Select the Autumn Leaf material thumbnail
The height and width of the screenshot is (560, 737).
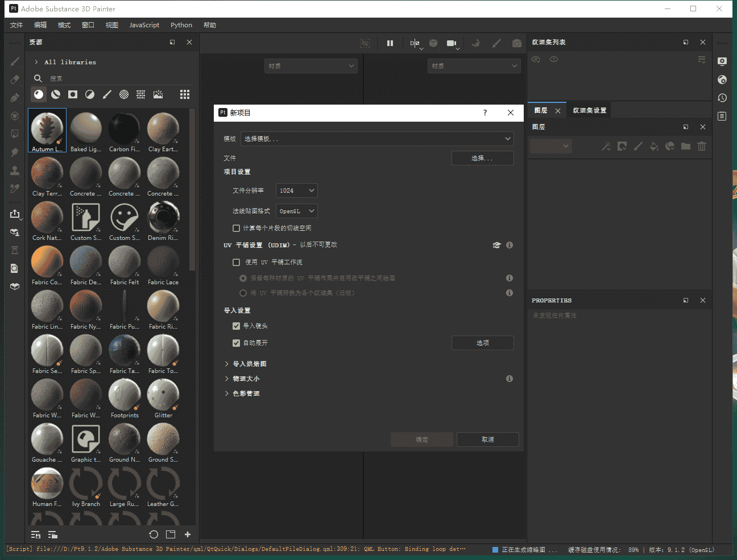(47, 131)
